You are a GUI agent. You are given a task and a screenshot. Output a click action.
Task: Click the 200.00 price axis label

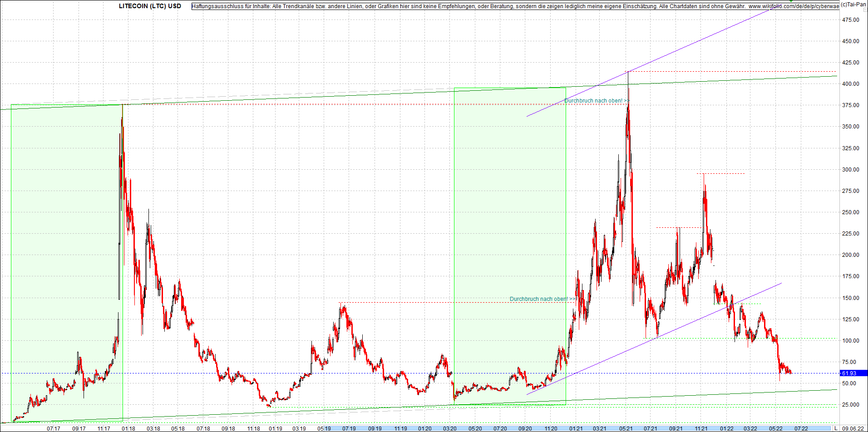pos(851,255)
